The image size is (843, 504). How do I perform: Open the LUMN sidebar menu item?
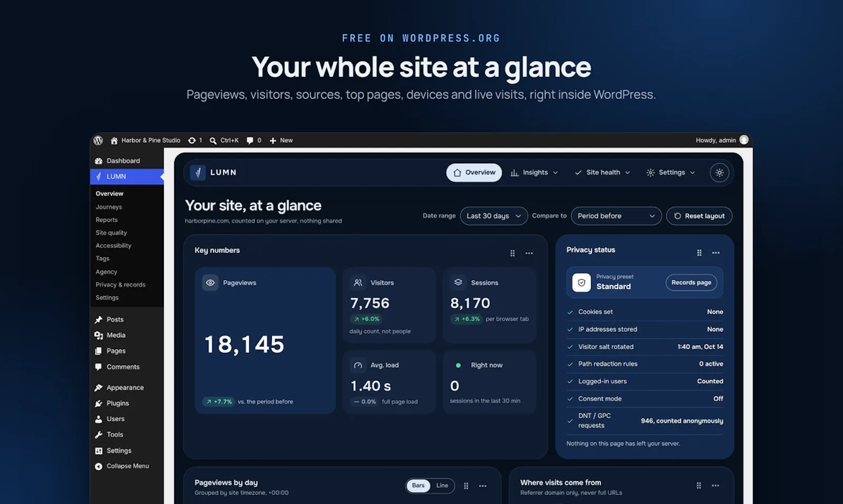(x=127, y=176)
